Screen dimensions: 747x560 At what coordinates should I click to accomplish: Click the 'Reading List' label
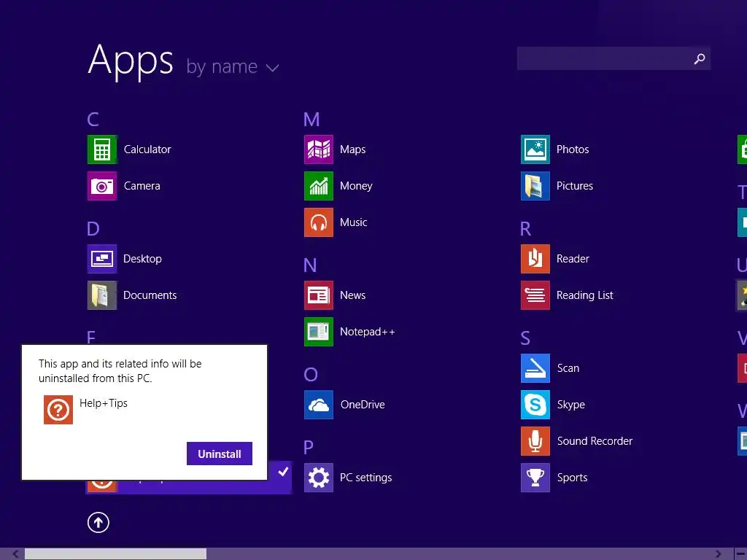[584, 295]
